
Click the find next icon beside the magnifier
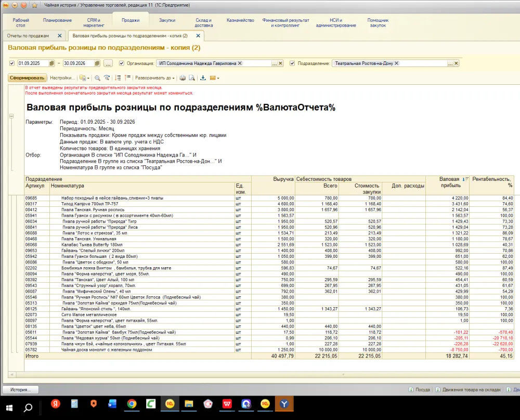pyautogui.click(x=107, y=78)
